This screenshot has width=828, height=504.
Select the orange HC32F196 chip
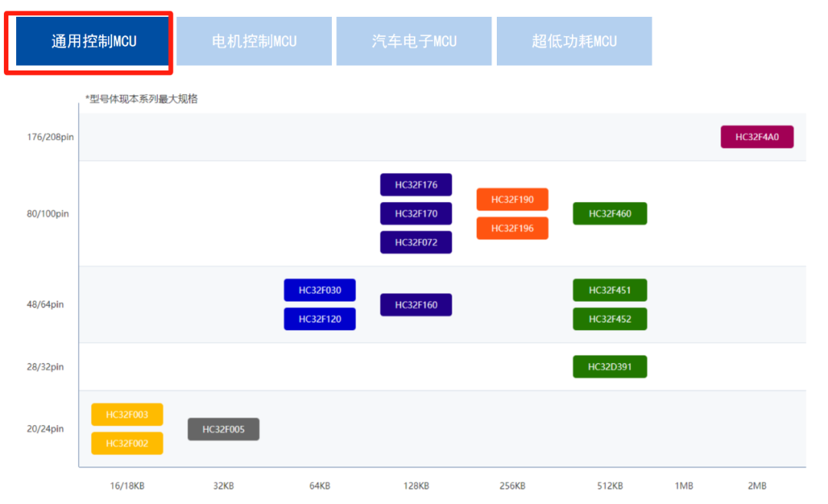click(x=512, y=227)
